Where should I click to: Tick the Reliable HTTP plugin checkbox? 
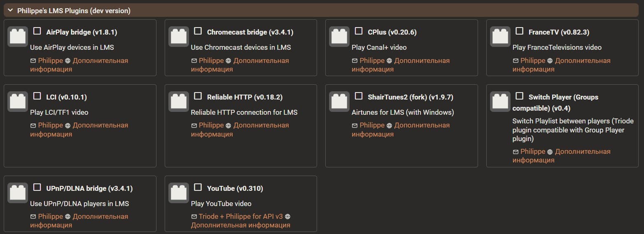[x=198, y=96]
